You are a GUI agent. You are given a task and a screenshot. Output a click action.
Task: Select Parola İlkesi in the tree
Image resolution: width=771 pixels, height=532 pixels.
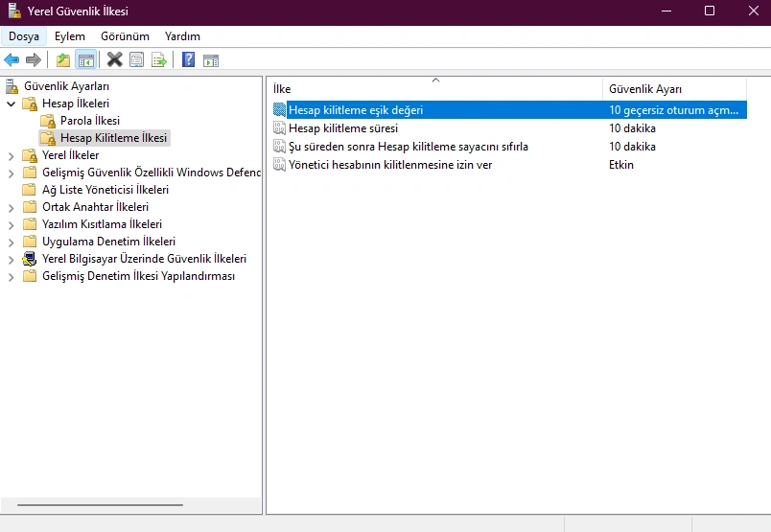point(89,121)
